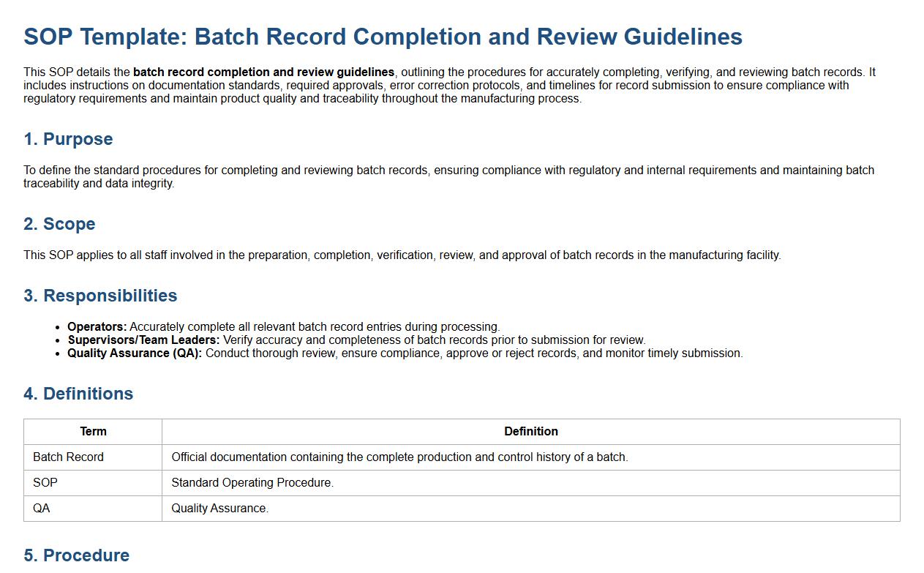Viewport: 924px width, 573px height.
Task: Click the "Definition" table column header
Action: point(530,432)
